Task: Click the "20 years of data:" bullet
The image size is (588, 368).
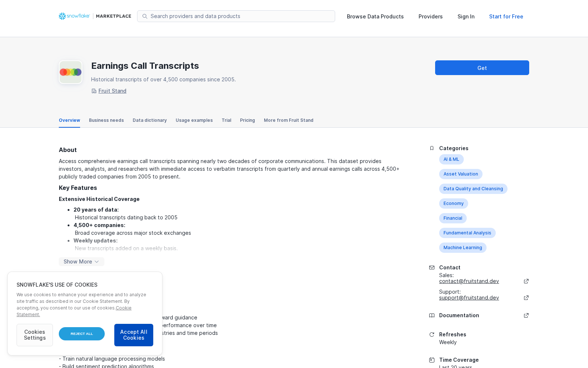Action: 96,210
